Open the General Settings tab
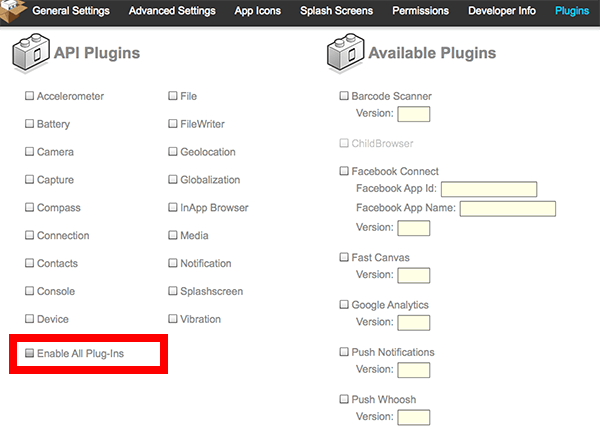The height and width of the screenshot is (433, 600). pos(71,11)
